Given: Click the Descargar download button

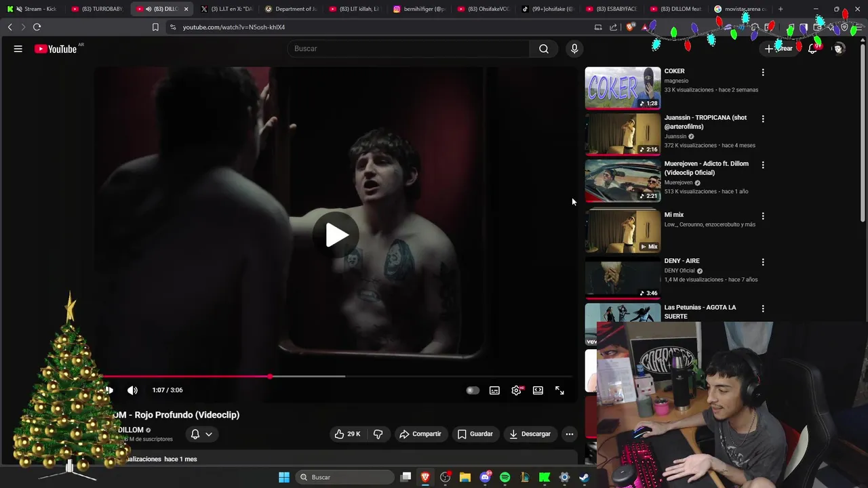Looking at the screenshot, I should click(x=530, y=434).
